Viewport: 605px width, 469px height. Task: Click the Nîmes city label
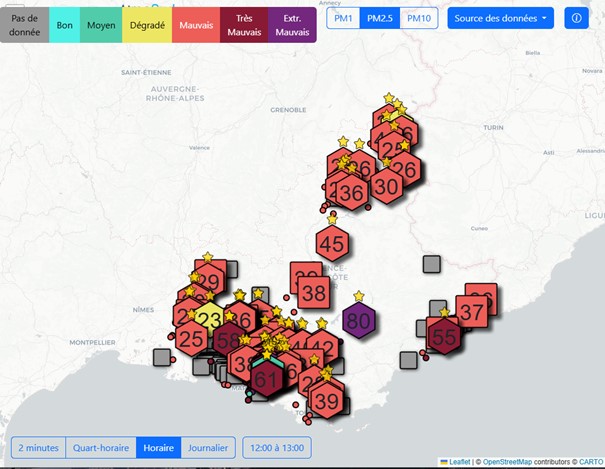[143, 310]
